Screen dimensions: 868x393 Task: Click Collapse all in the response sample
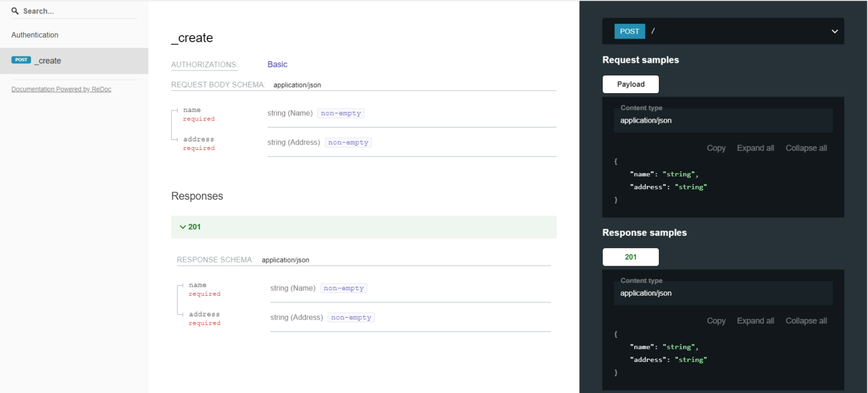(x=806, y=321)
